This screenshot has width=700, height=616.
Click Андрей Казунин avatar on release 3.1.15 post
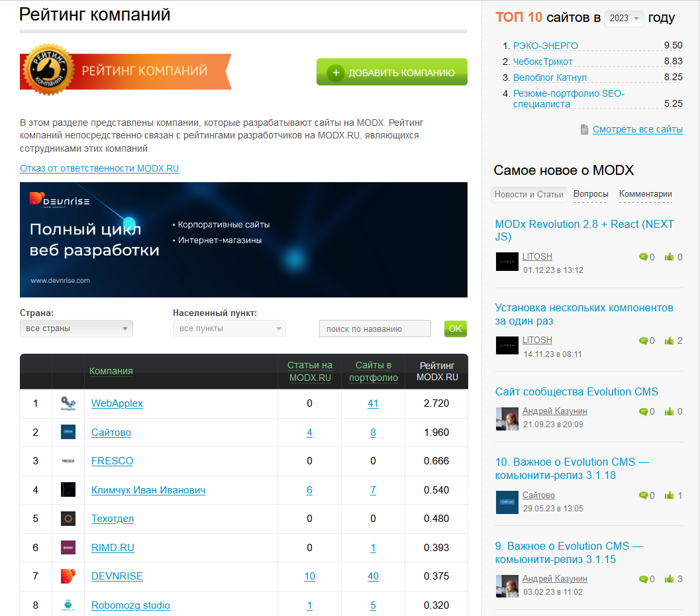click(507, 586)
